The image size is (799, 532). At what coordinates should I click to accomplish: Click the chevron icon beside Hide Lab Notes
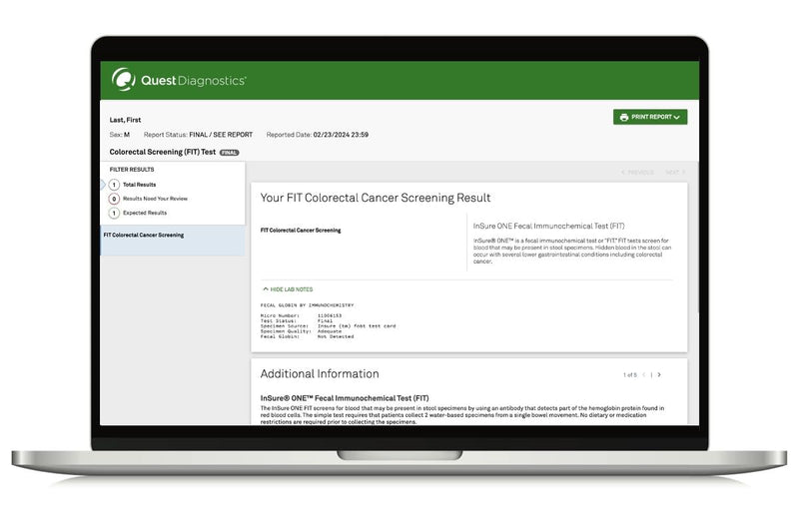pyautogui.click(x=266, y=288)
